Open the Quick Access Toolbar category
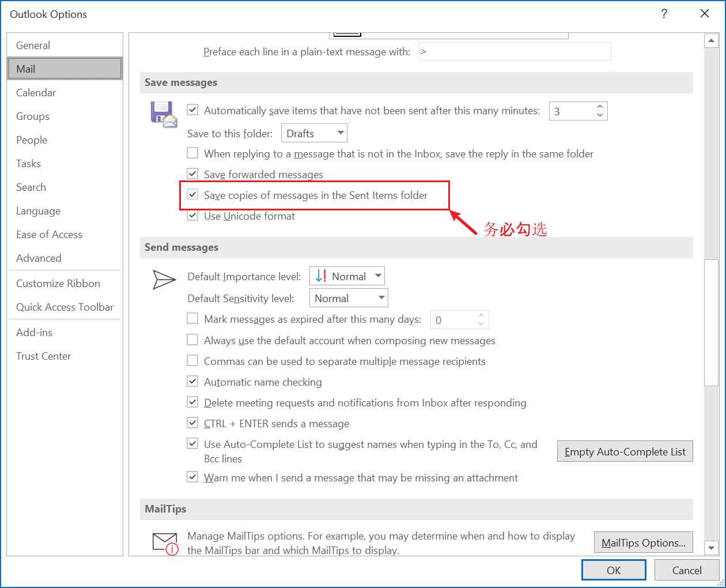This screenshot has height=588, width=726. pyautogui.click(x=65, y=307)
